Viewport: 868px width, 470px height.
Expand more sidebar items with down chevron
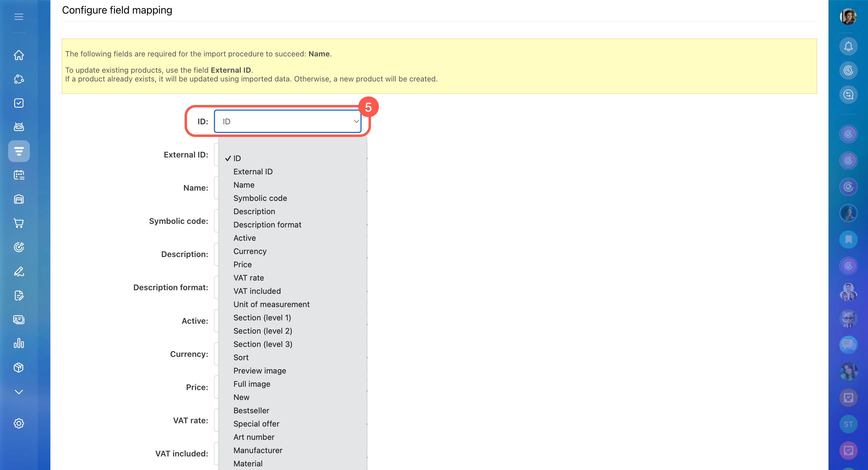coord(19,392)
